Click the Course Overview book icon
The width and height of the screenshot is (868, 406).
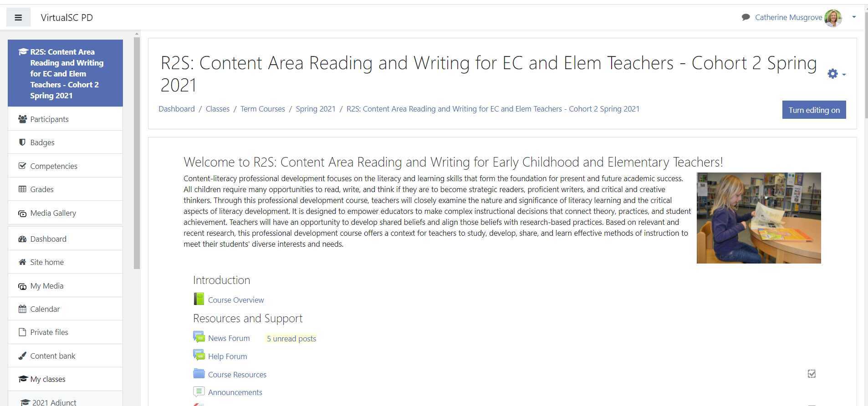[x=199, y=299]
